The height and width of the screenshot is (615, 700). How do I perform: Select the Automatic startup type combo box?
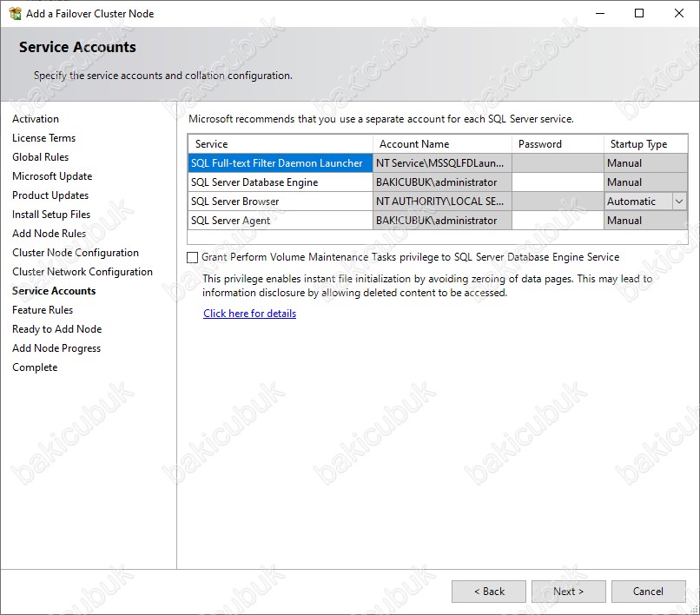tap(645, 202)
